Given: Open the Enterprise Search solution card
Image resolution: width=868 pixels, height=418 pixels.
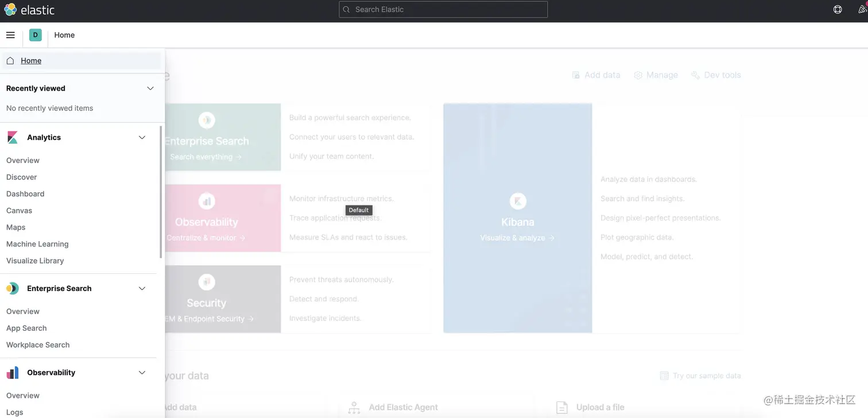Looking at the screenshot, I should 223,137.
